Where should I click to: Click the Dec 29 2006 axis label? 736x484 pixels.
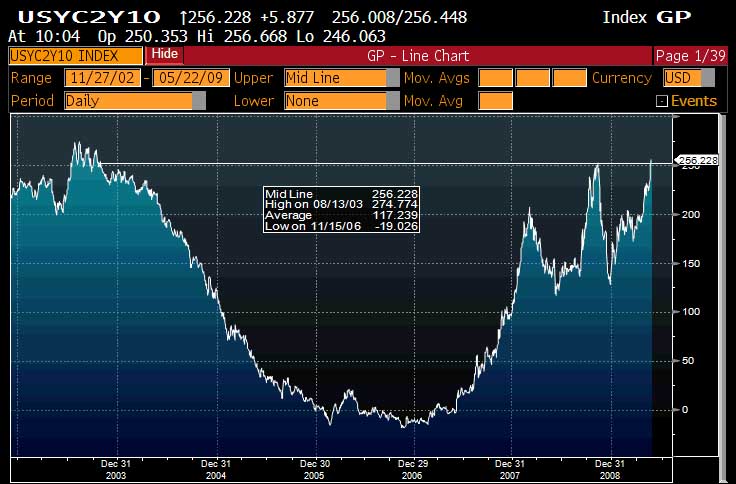[413, 469]
